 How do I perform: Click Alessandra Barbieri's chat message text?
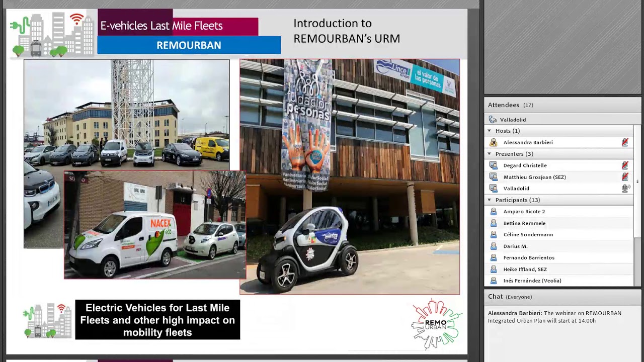(x=554, y=317)
